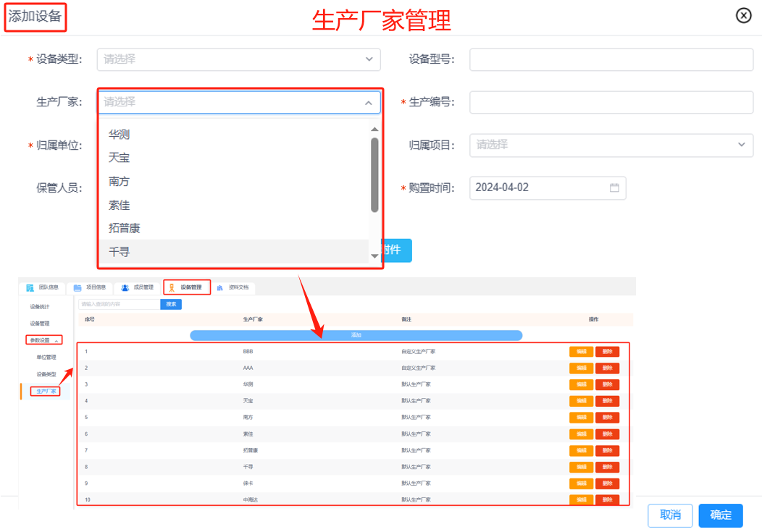Select 天宝 from manufacturer list
This screenshot has width=762, height=532.
(x=120, y=158)
